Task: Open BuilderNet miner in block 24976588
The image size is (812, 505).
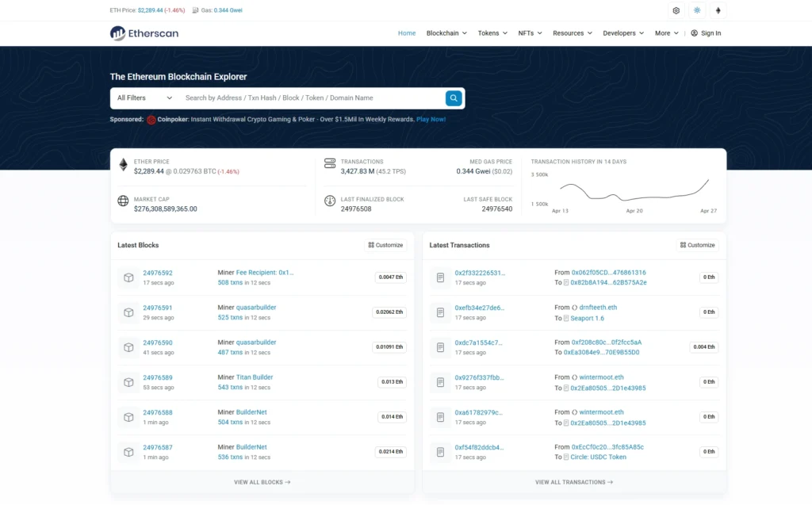Action: tap(251, 412)
